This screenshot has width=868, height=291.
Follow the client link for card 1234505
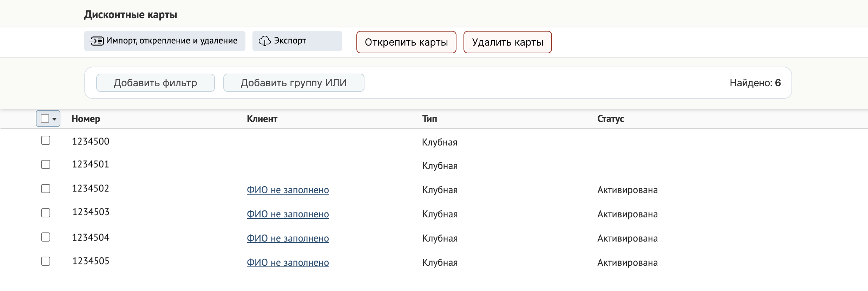click(x=288, y=263)
